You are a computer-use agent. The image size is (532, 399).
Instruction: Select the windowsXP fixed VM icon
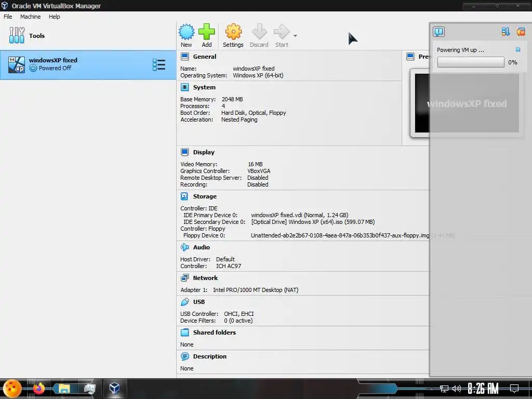17,64
